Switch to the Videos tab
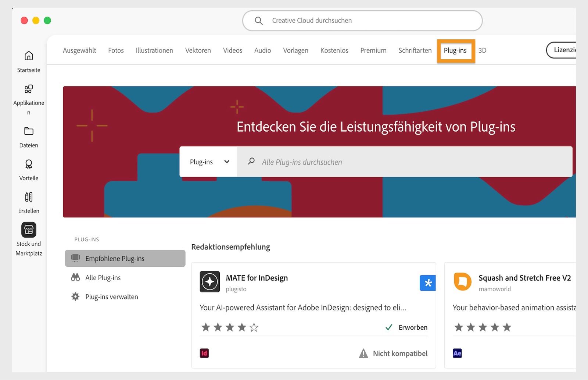588x380 pixels. tap(233, 50)
